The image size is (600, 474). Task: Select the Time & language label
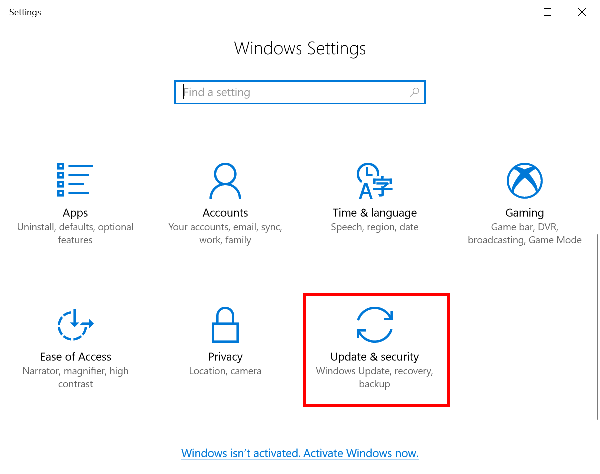pos(375,213)
